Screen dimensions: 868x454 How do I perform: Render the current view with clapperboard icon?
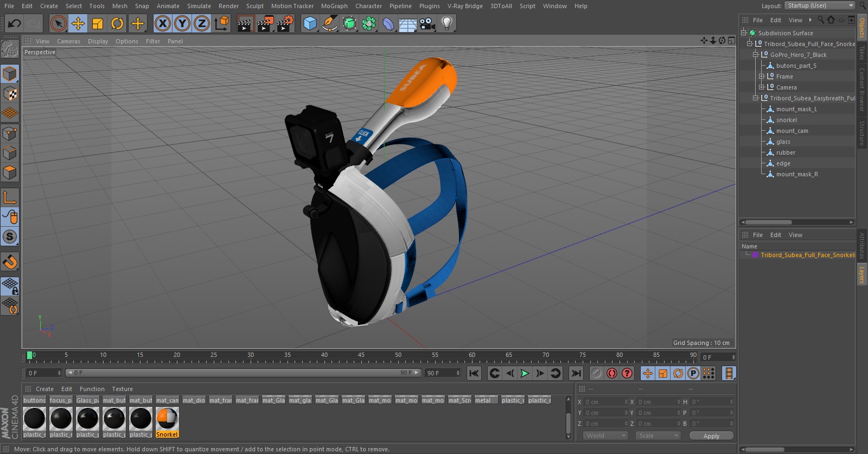pyautogui.click(x=245, y=23)
